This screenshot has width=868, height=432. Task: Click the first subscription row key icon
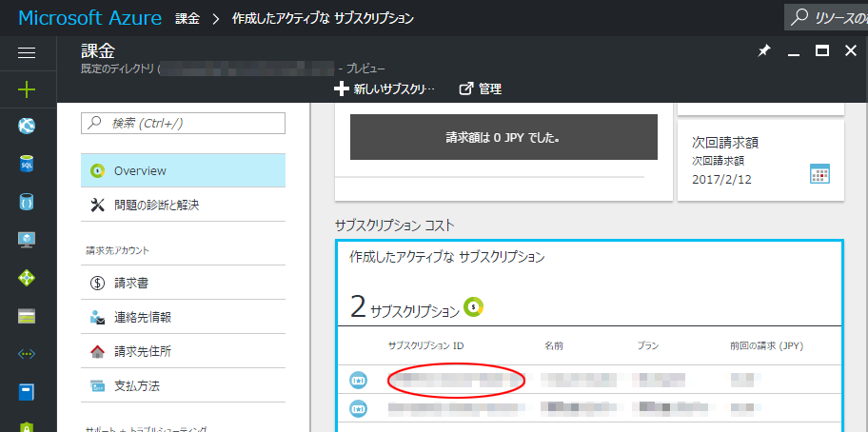coord(358,380)
